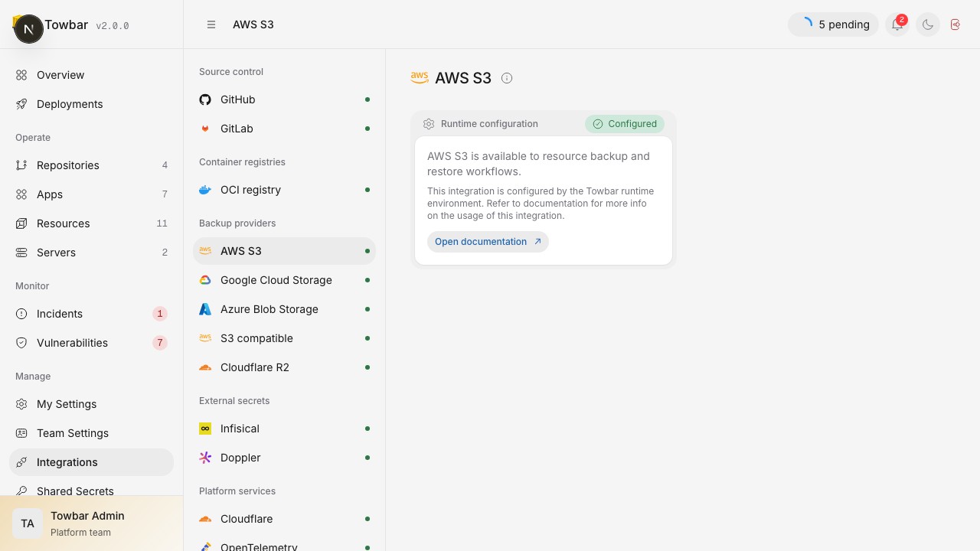Open My Settings
Viewport: 980px width, 551px height.
point(92,404)
